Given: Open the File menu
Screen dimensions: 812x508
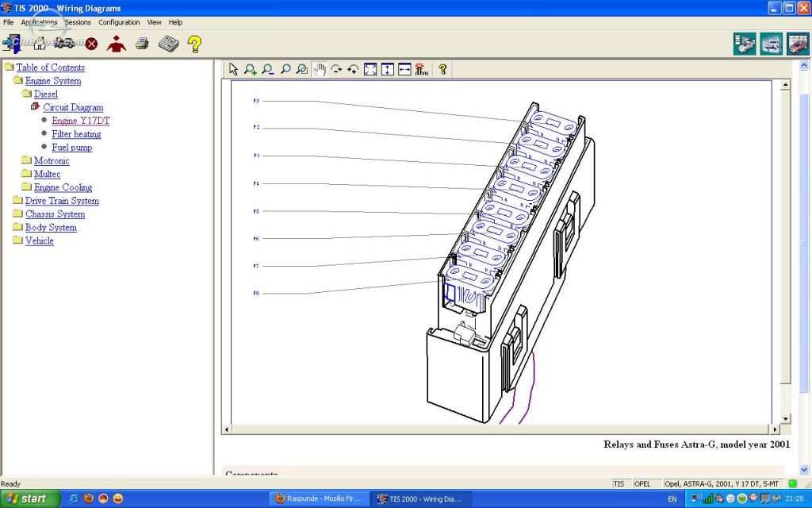Looking at the screenshot, I should coord(8,22).
